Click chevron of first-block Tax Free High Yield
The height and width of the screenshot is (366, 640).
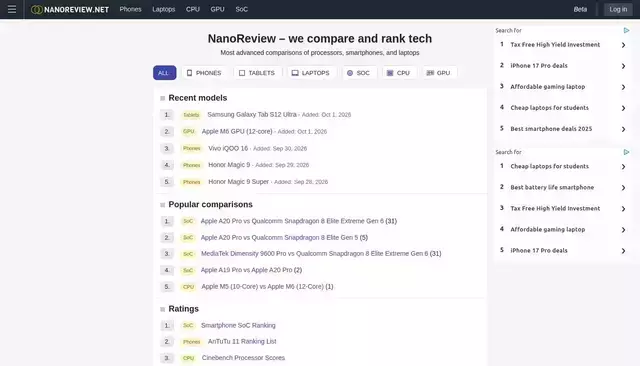tap(623, 45)
